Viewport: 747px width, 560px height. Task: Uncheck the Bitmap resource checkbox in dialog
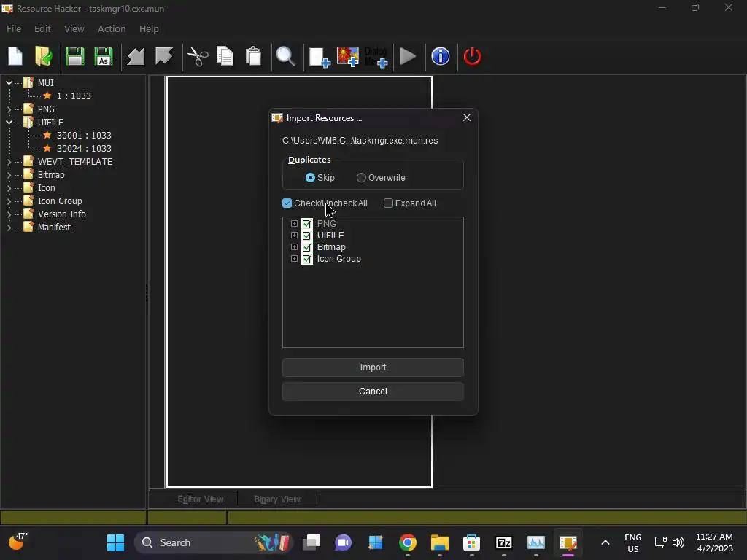point(307,247)
